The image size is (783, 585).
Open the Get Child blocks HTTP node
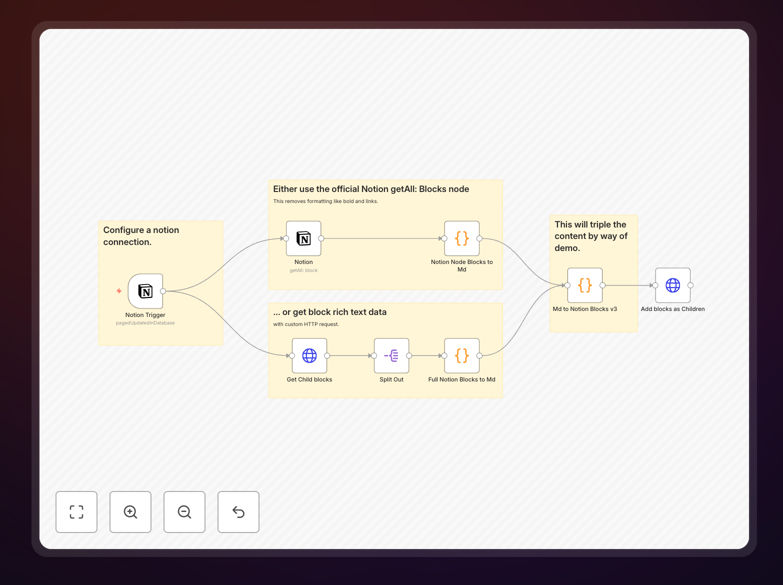pyautogui.click(x=310, y=356)
